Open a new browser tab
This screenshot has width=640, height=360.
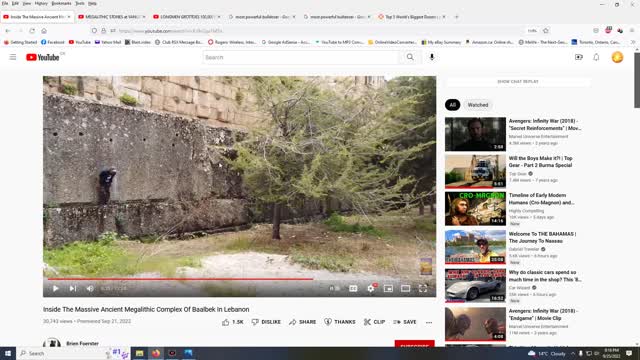(457, 17)
